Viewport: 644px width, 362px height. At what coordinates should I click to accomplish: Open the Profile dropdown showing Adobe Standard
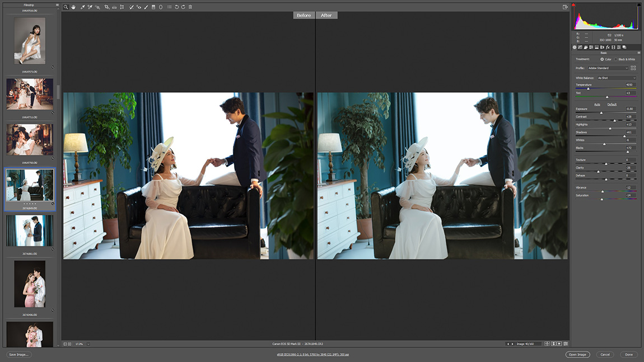[x=608, y=68]
